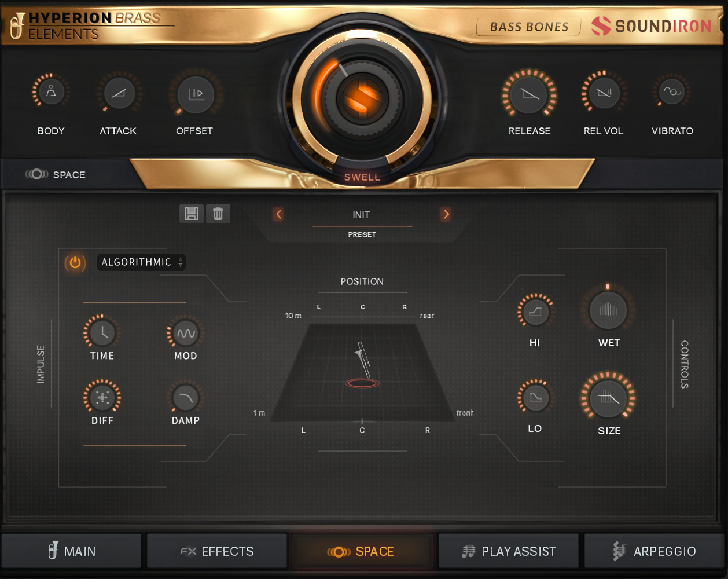Click the front label
The width and height of the screenshot is (728, 579).
pos(465,413)
